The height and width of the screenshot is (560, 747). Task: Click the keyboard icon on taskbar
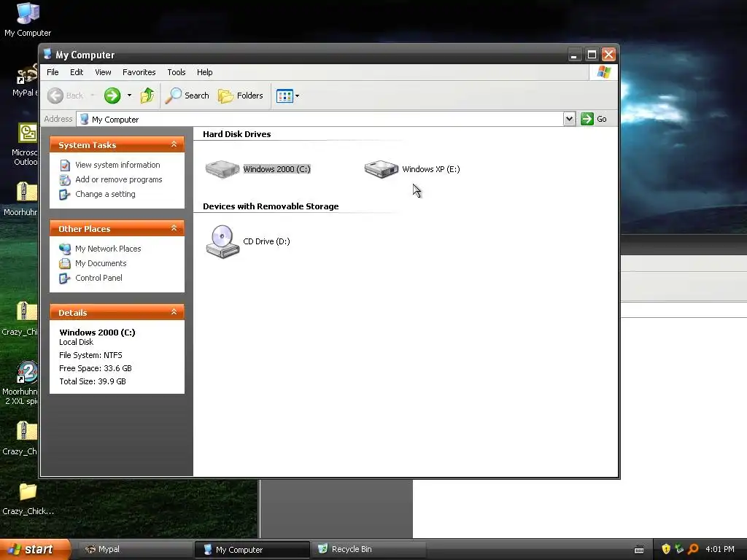[x=639, y=550]
